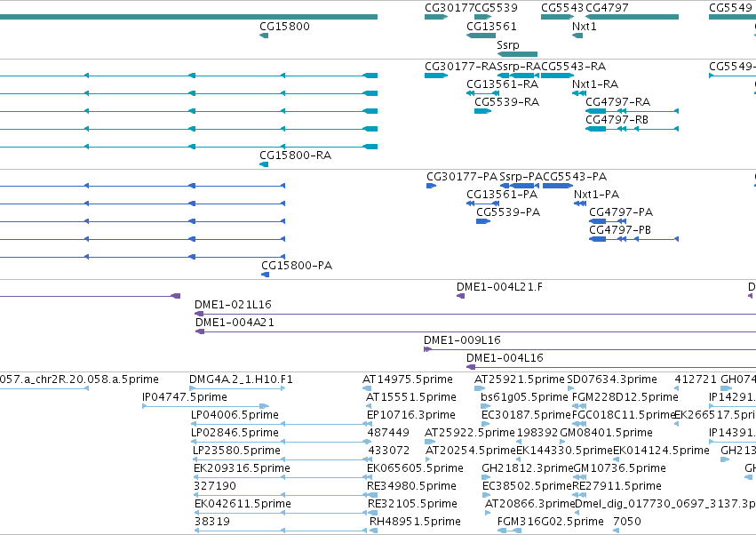Click the EK042611.5prime EST label
The image size is (756, 535).
coord(243,505)
